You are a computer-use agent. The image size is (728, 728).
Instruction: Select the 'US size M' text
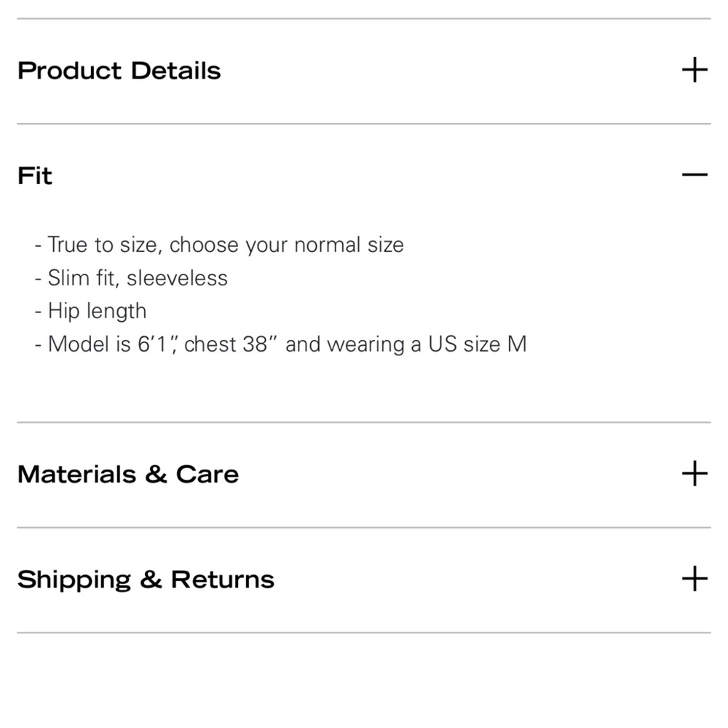pos(478,344)
